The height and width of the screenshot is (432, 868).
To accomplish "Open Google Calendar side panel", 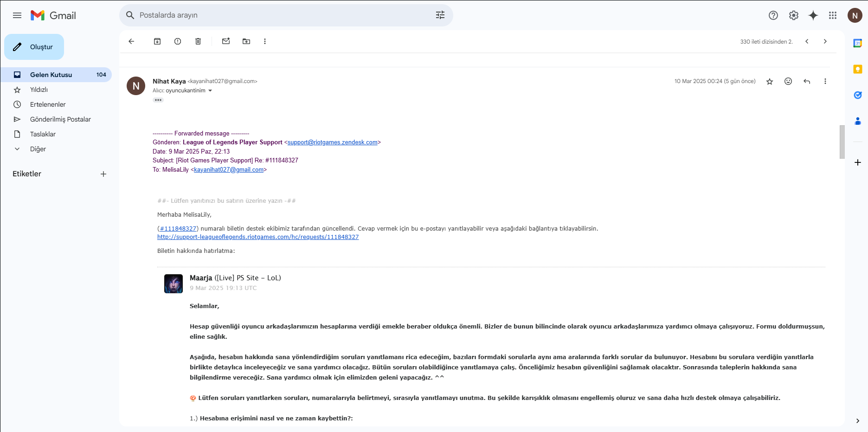I will [x=858, y=43].
